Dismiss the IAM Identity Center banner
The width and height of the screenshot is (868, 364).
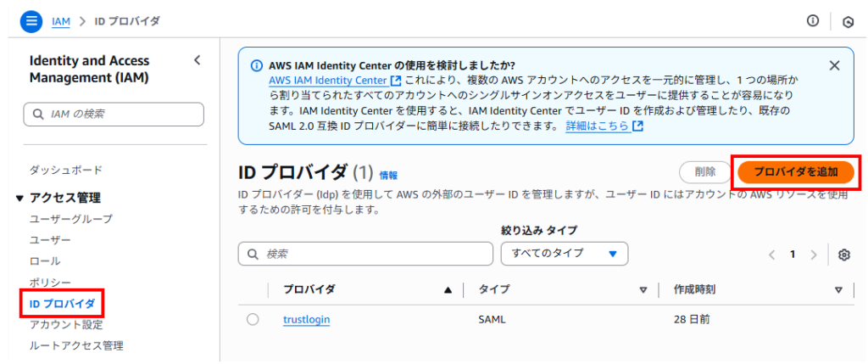coord(834,65)
